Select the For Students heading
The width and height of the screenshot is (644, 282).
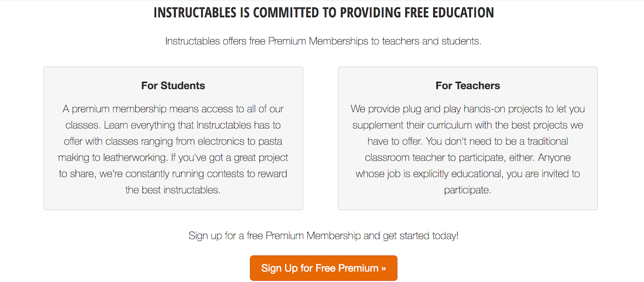pyautogui.click(x=173, y=85)
